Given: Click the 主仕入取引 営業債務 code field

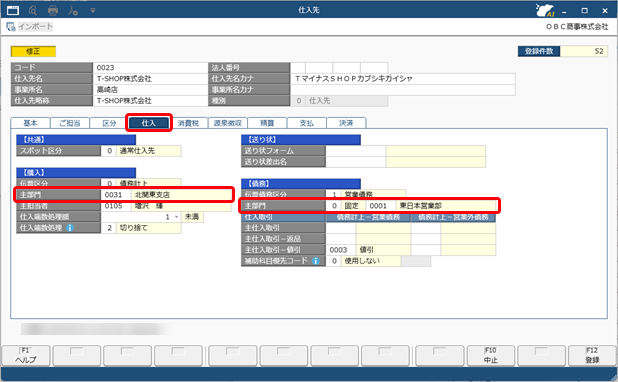Looking at the screenshot, I should tap(341, 228).
